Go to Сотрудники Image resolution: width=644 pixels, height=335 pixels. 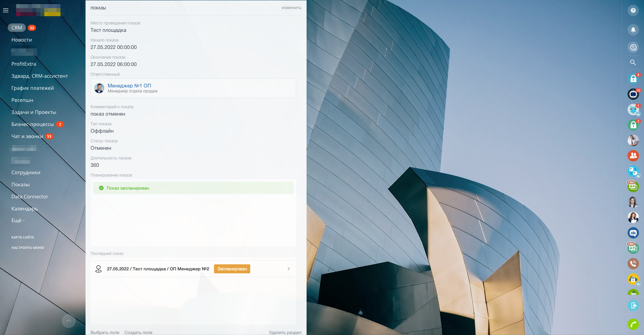click(26, 173)
